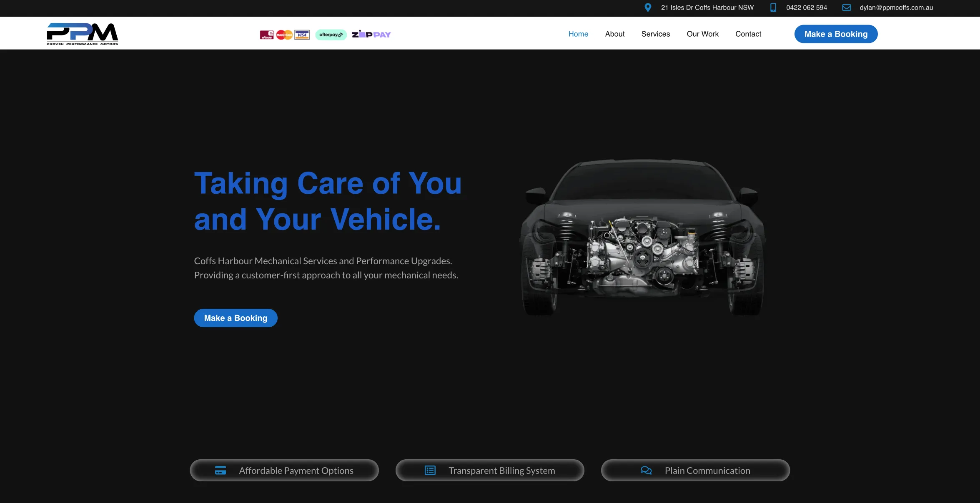
Task: Click Make a Booking in the header
Action: [836, 34]
